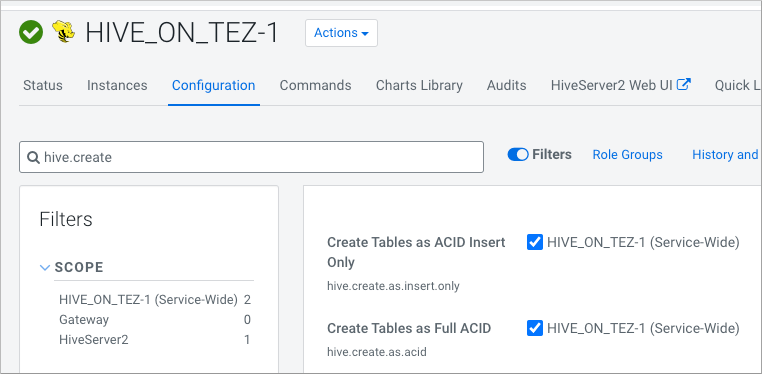Filter by Gateway scope
The width and height of the screenshot is (762, 374).
(x=84, y=320)
